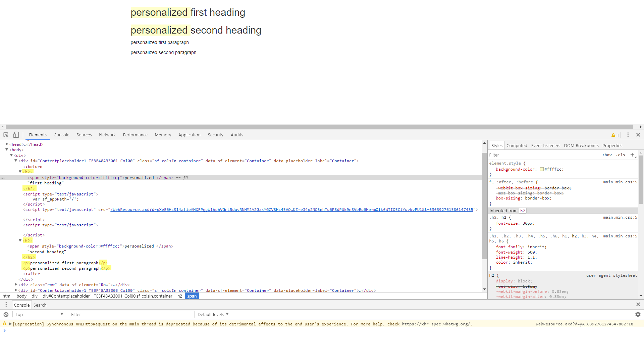Expand the Deprecation warning message
The width and height of the screenshot is (644, 359).
click(x=10, y=324)
